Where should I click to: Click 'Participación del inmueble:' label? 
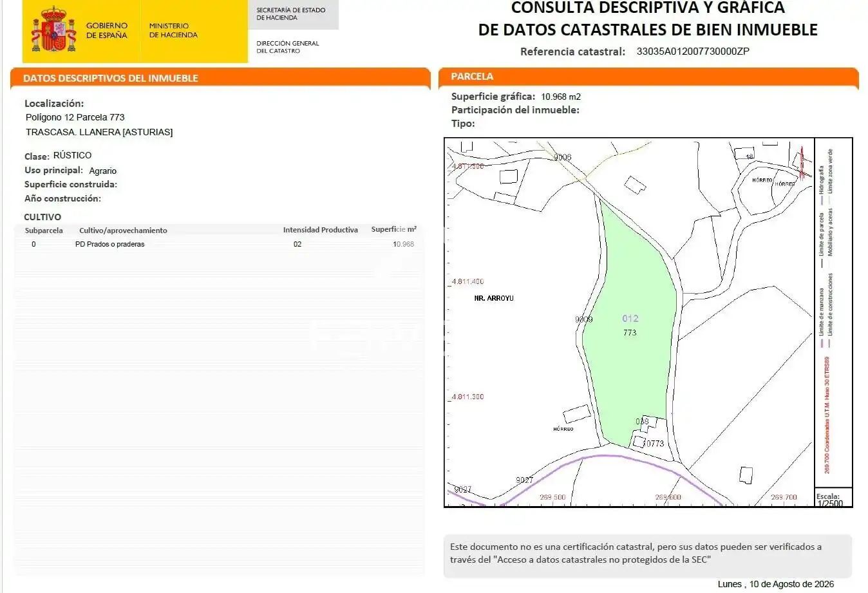coord(515,109)
